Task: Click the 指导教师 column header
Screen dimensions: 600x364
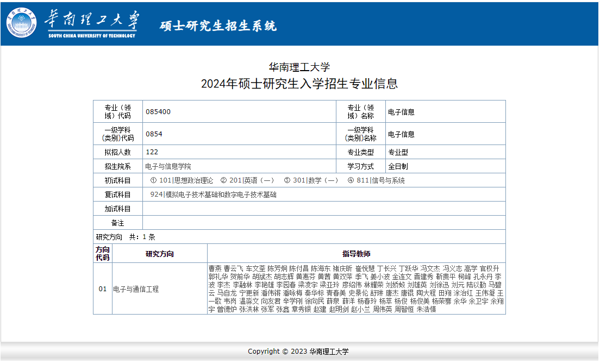Action: coord(357,254)
